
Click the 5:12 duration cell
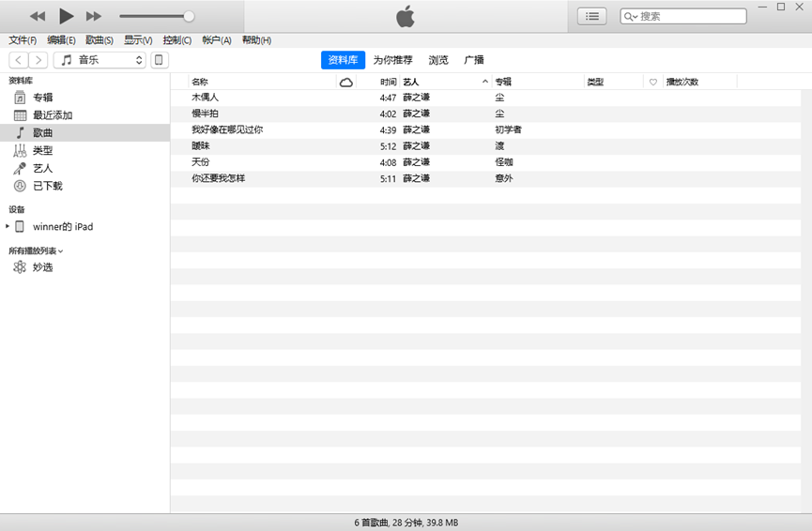click(x=388, y=146)
